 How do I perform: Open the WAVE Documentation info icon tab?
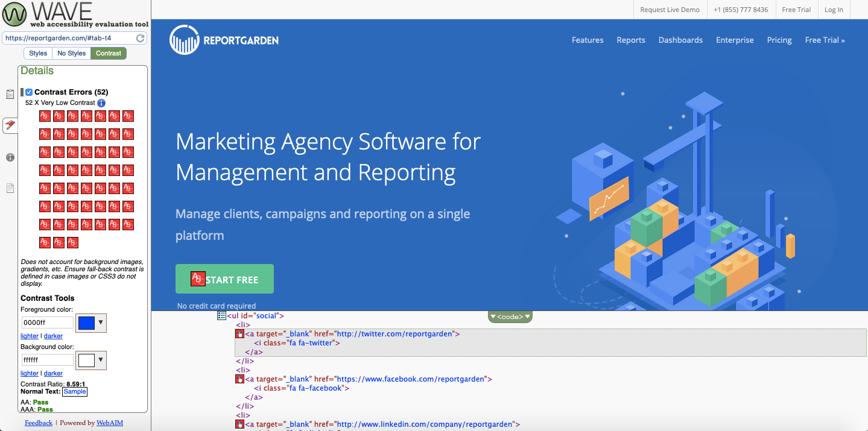click(10, 157)
